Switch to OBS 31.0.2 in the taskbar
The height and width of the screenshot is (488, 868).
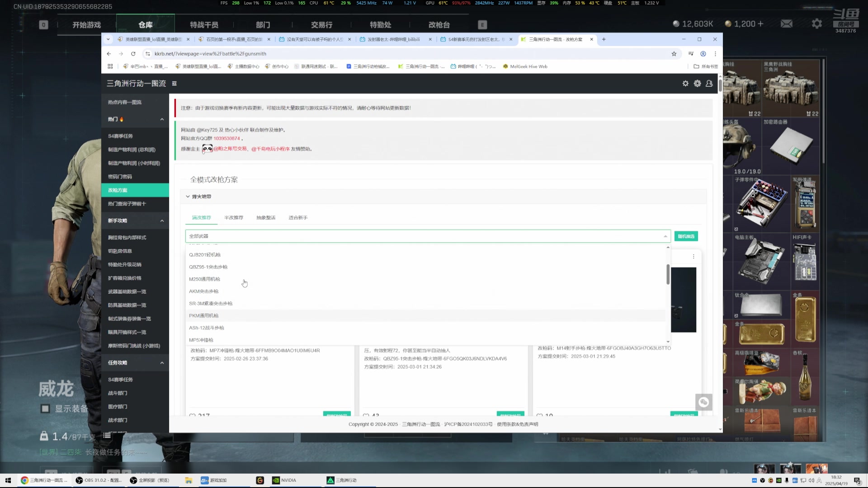(x=99, y=480)
